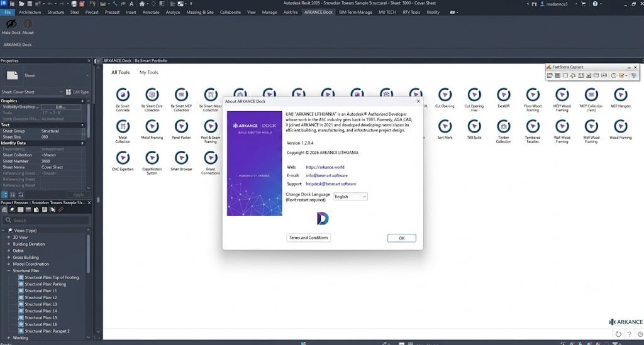Switch to the My Tools tab
The image size is (644, 345).
pyautogui.click(x=148, y=73)
